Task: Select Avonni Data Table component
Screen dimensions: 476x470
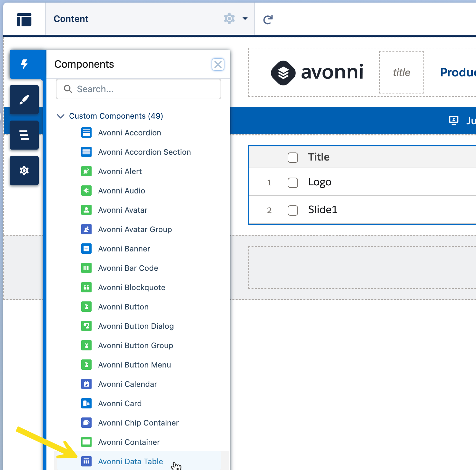Action: coord(130,461)
